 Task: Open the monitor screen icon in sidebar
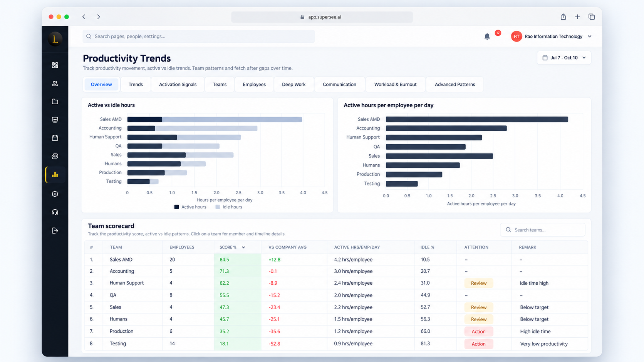coord(55,120)
